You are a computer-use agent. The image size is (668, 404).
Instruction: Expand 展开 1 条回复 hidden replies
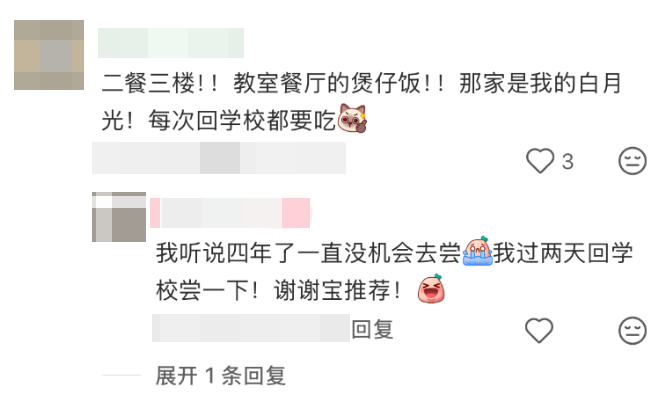coord(220,376)
